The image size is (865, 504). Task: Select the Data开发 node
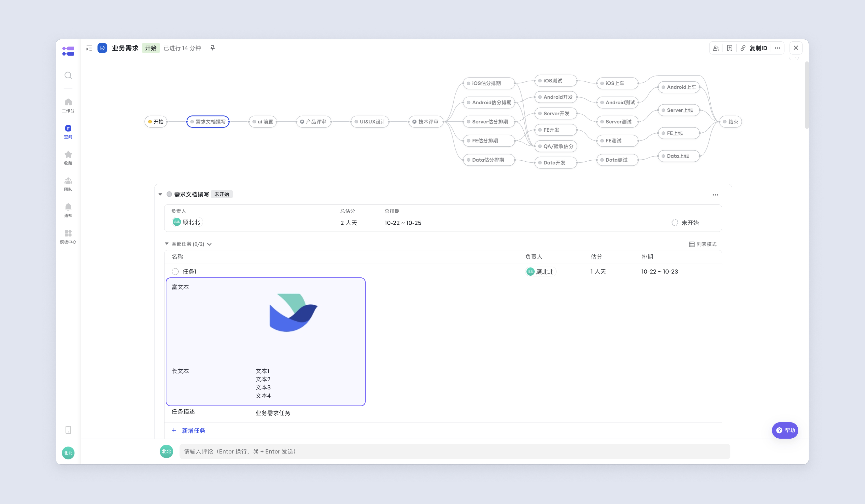click(x=555, y=163)
